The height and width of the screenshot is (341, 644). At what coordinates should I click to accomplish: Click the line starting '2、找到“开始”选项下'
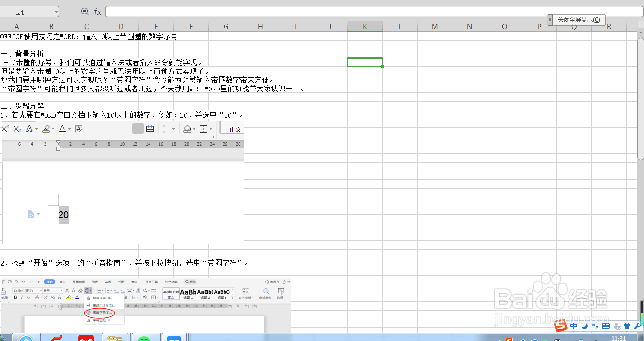pyautogui.click(x=125, y=263)
